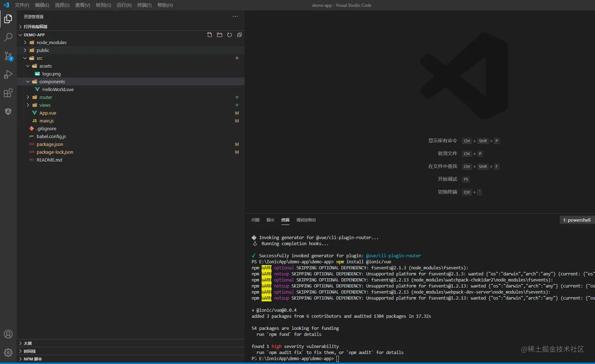Open the 查看(V) menu
The image size is (595, 364).
point(83,5)
